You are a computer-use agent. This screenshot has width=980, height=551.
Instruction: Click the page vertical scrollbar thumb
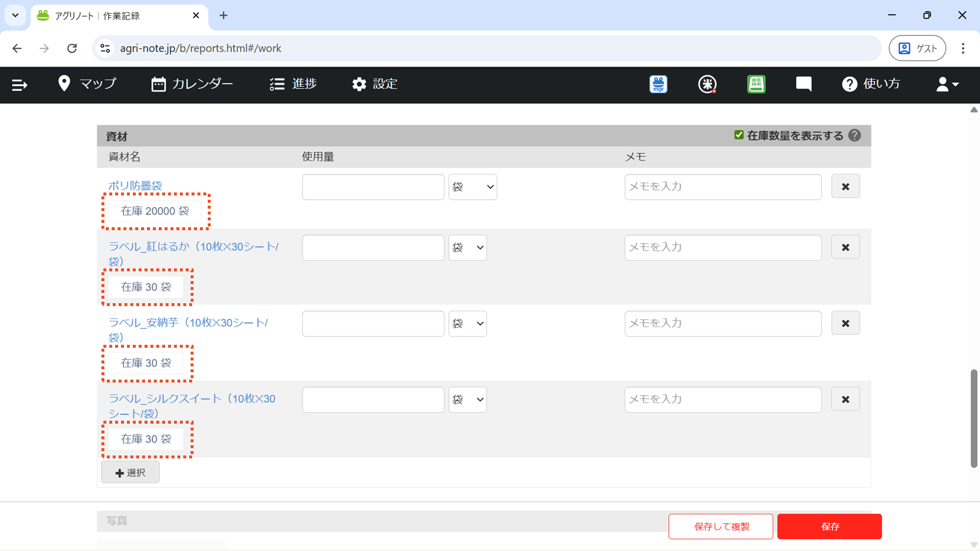974,419
